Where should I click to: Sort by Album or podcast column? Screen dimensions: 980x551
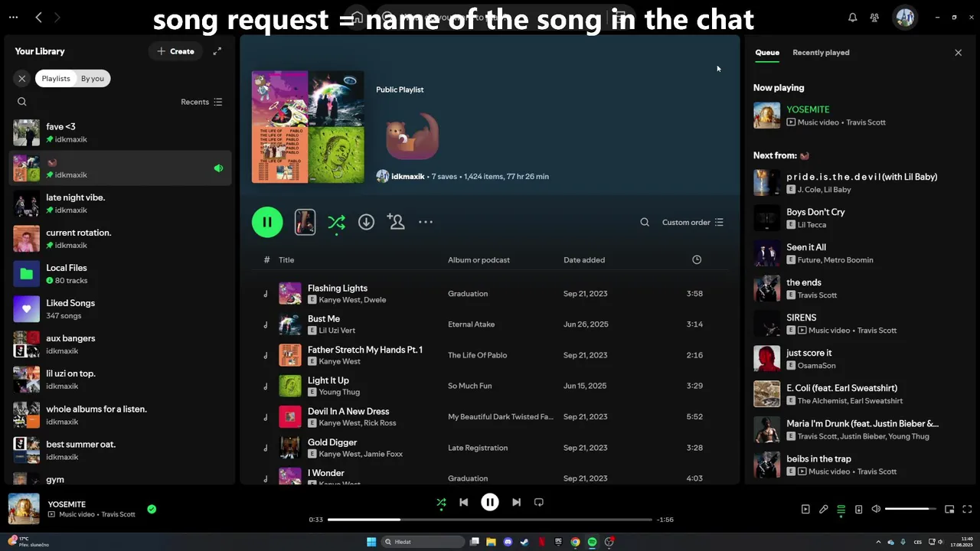(x=479, y=260)
